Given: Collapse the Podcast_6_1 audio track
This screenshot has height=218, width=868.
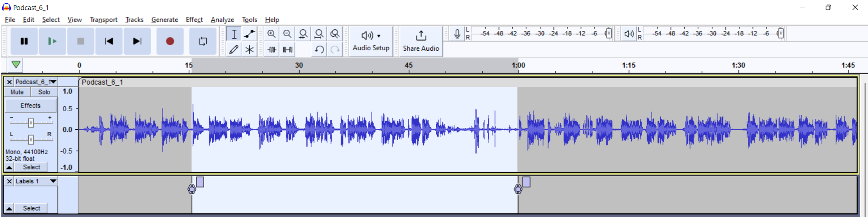Looking at the screenshot, I should pyautogui.click(x=9, y=167).
